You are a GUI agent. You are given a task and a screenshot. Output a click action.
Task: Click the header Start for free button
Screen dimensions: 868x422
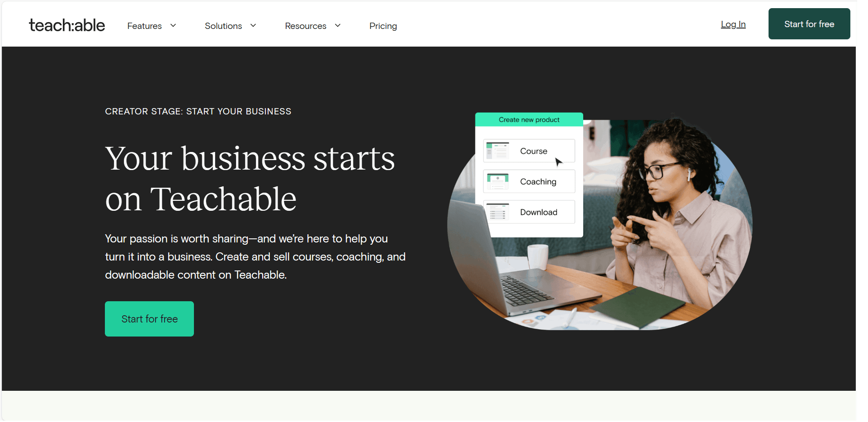(809, 24)
